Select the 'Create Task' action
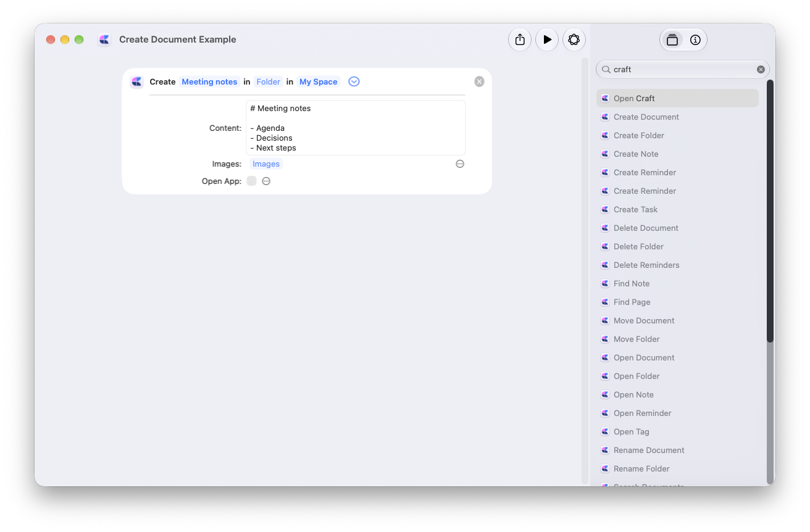This screenshot has height=532, width=810. (677, 209)
